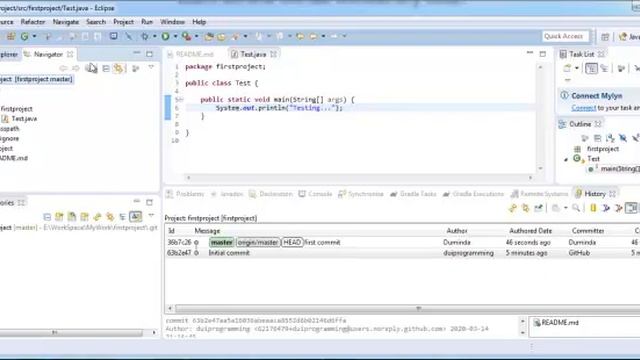Open the Project menu
The image size is (640, 360).
pyautogui.click(x=123, y=22)
